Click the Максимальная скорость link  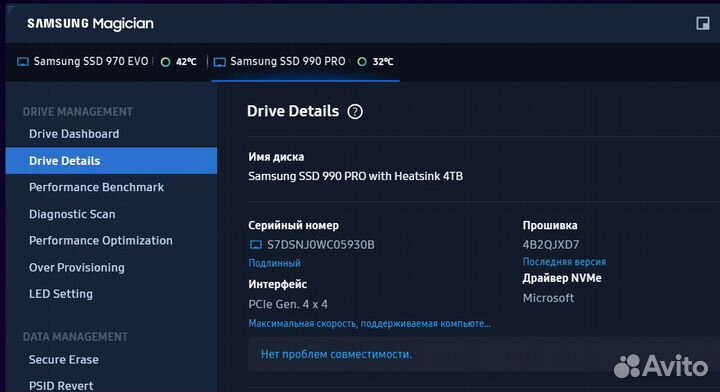[x=370, y=323]
